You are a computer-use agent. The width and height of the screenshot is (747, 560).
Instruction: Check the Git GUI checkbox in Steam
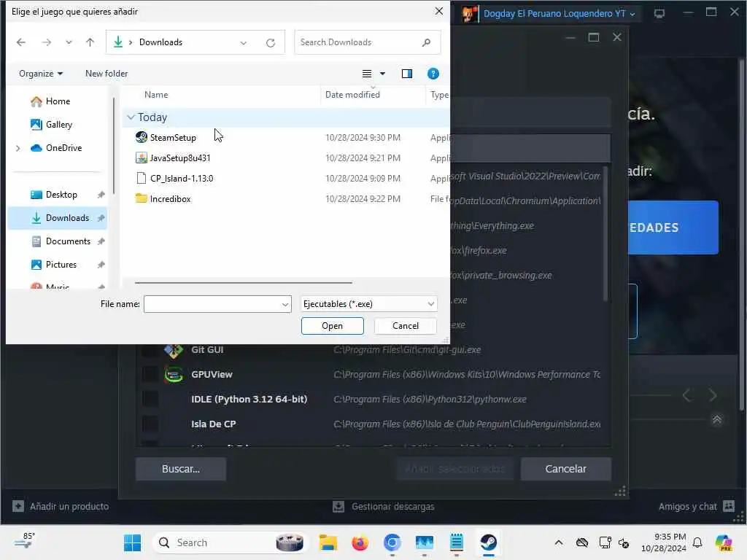click(x=150, y=350)
